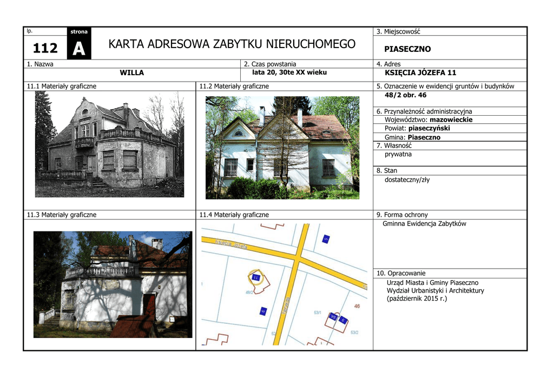The width and height of the screenshot is (554, 392).
Task: Select the card number 112
Action: [x=45, y=49]
